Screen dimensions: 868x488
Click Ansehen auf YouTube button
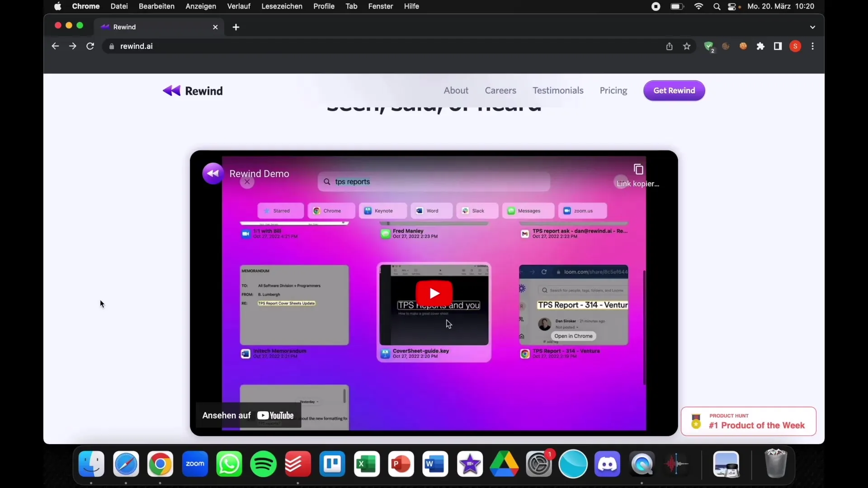[248, 415]
